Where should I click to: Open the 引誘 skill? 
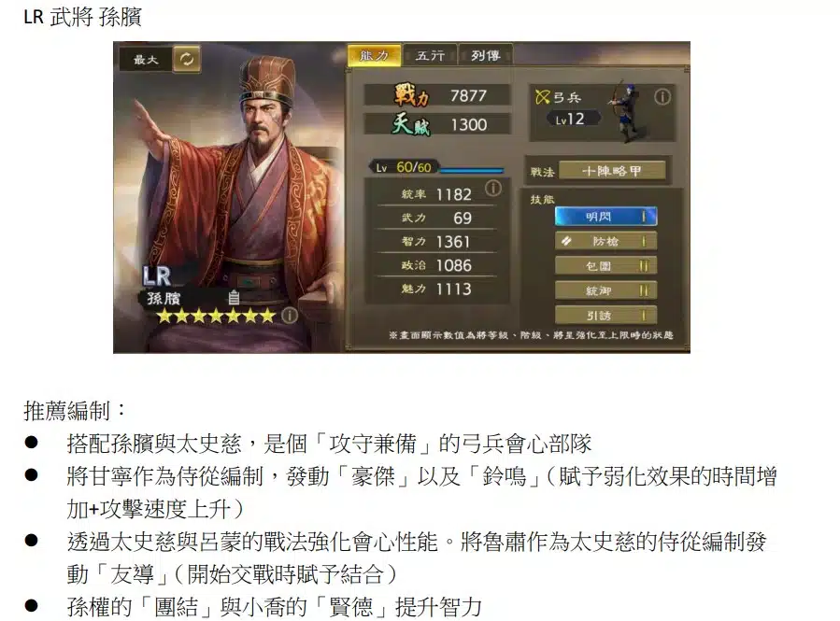pos(605,316)
